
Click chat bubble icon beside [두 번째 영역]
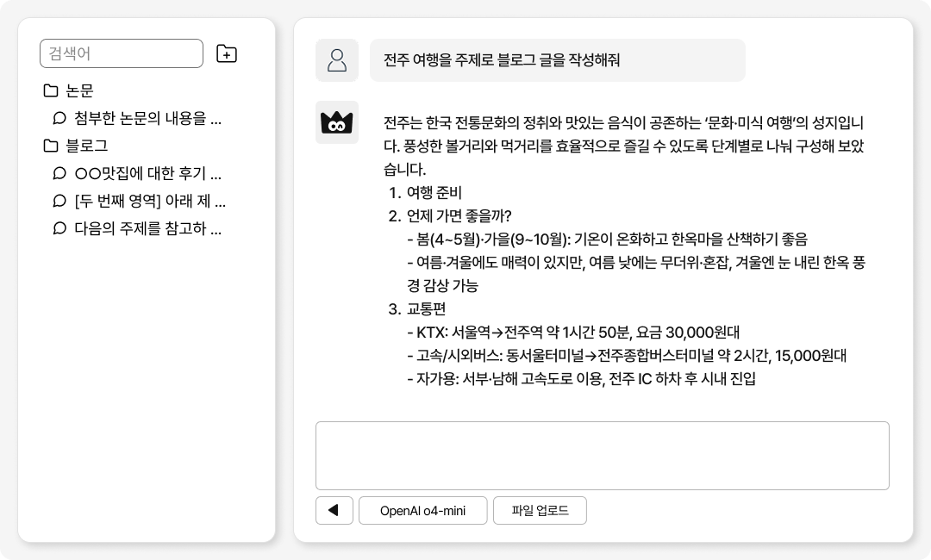pos(59,201)
